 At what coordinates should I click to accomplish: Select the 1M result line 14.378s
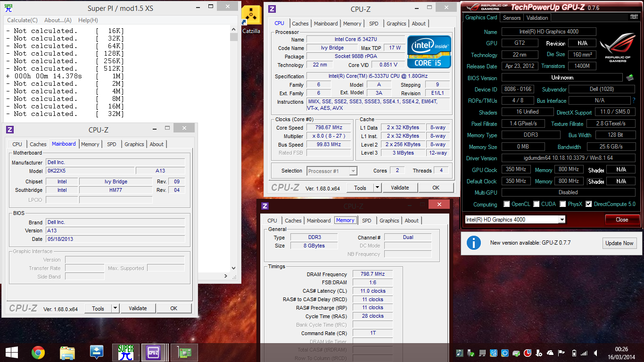(x=65, y=76)
